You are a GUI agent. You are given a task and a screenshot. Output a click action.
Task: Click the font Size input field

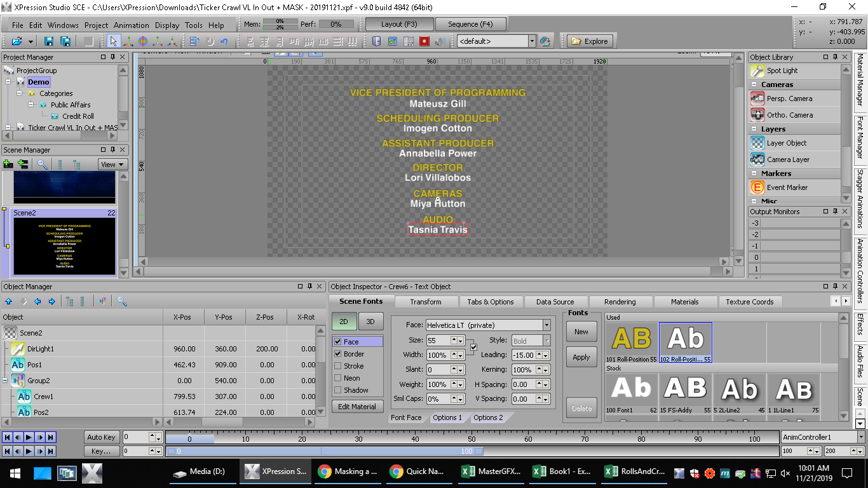[438, 341]
